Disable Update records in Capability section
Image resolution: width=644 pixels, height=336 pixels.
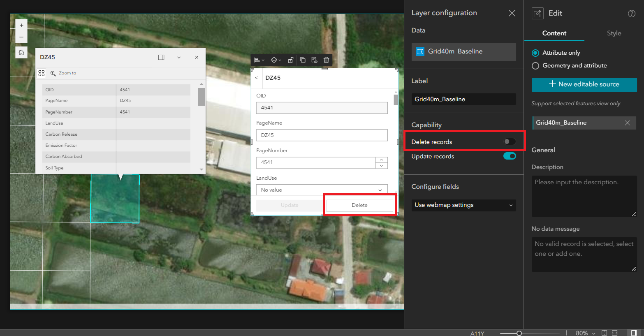tap(510, 156)
